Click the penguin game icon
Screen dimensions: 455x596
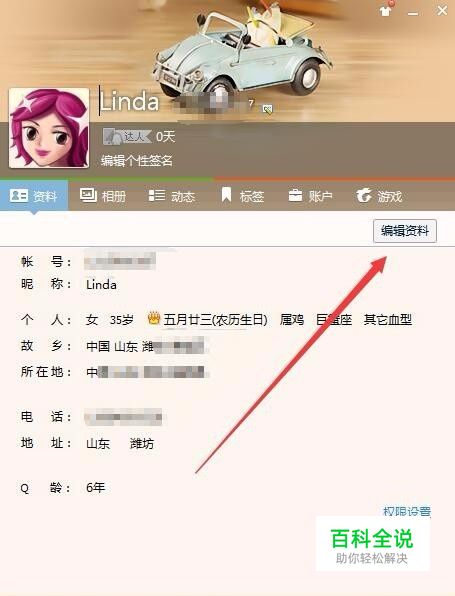[364, 195]
